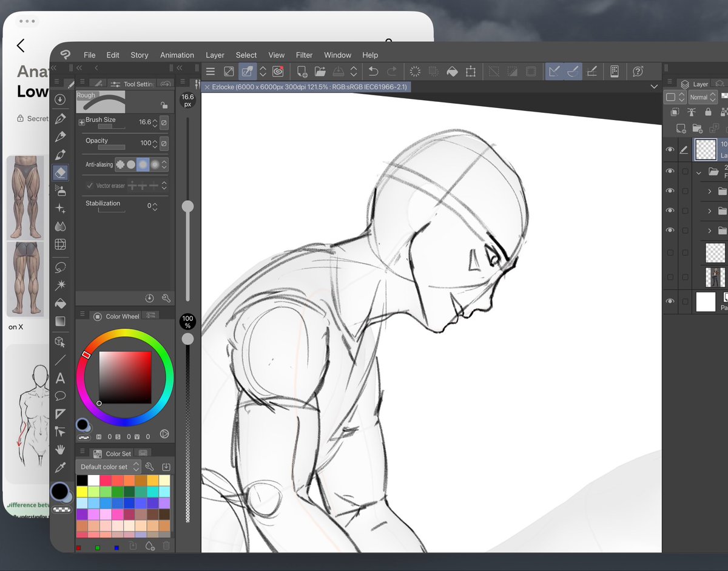This screenshot has height=571, width=728.
Task: Select the straight Line figure tool
Action: [60, 360]
